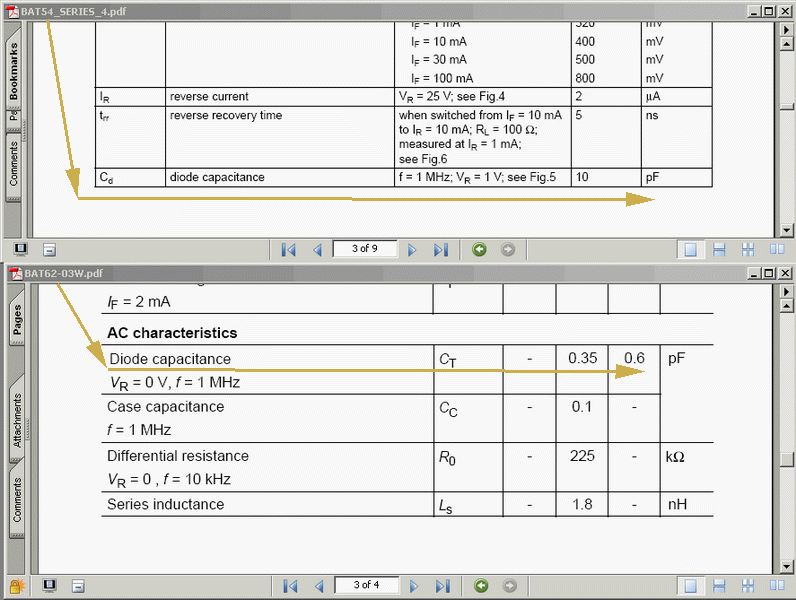Go to previous page in BAT54 window
Image resolution: width=796 pixels, height=600 pixels.
click(x=318, y=250)
